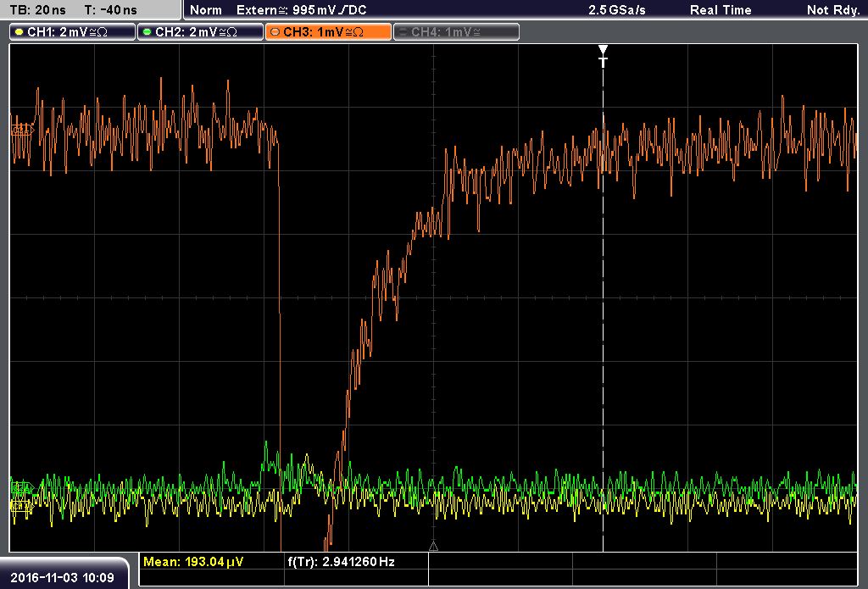
Task: Click the white dashed trigger time line
Action: tap(603, 310)
